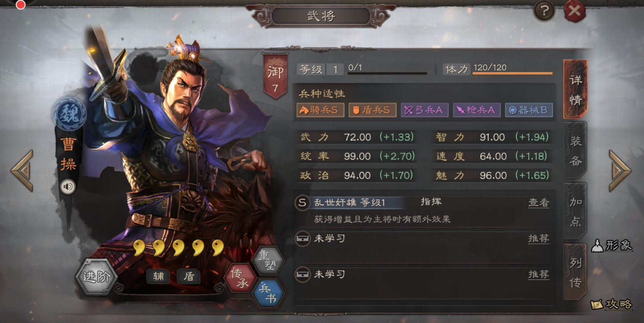Go to previous general with left arrow
The image size is (644, 323).
[22, 171]
